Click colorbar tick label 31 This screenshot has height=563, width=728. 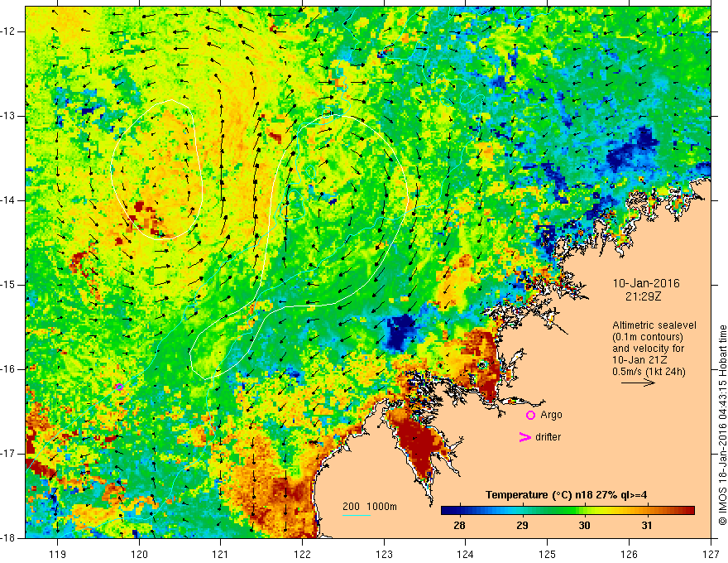(x=647, y=526)
